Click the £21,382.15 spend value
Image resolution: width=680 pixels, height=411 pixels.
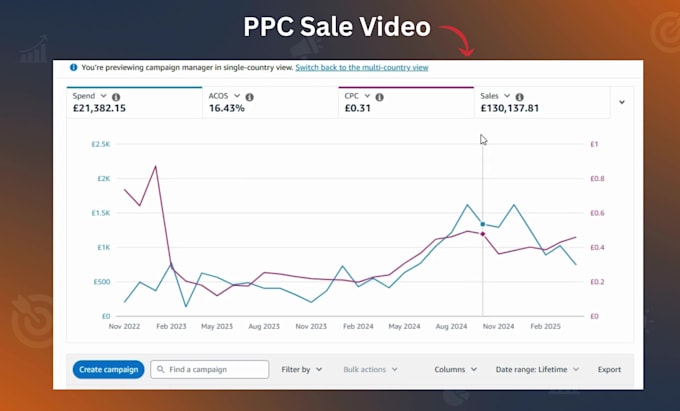point(99,108)
